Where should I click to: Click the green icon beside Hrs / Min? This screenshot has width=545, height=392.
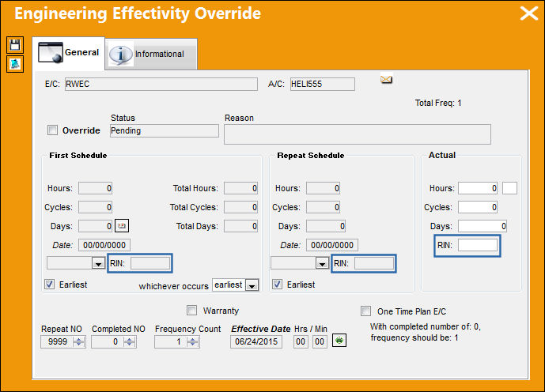pyautogui.click(x=339, y=341)
